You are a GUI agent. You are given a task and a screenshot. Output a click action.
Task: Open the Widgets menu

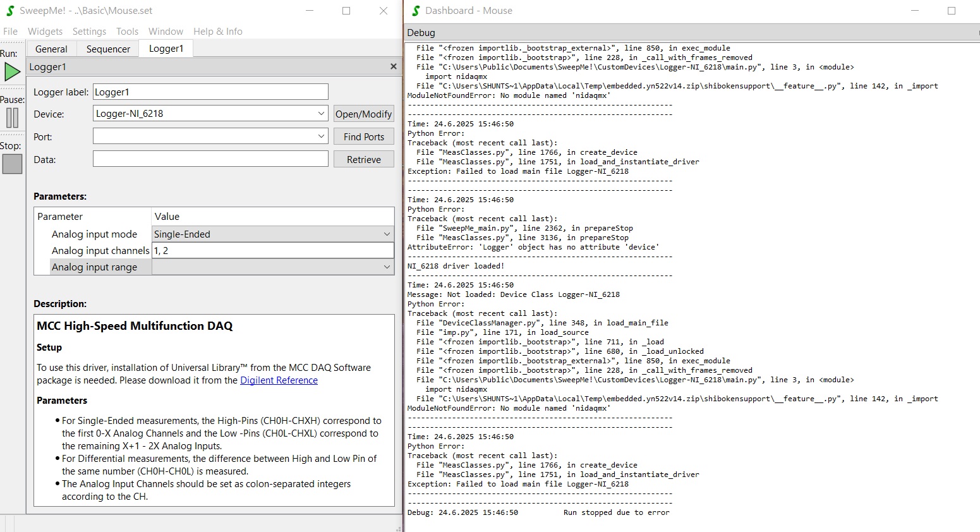[45, 32]
